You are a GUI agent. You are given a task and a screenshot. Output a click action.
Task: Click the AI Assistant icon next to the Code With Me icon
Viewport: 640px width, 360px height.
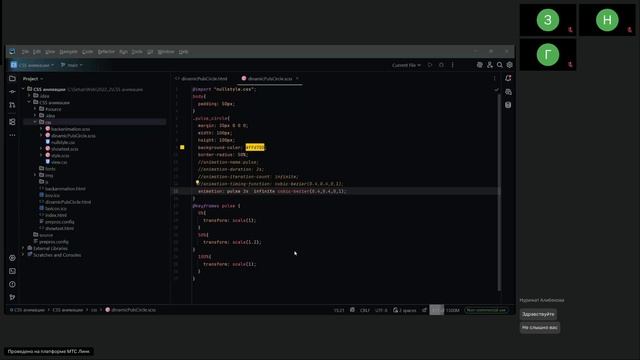(x=480, y=65)
